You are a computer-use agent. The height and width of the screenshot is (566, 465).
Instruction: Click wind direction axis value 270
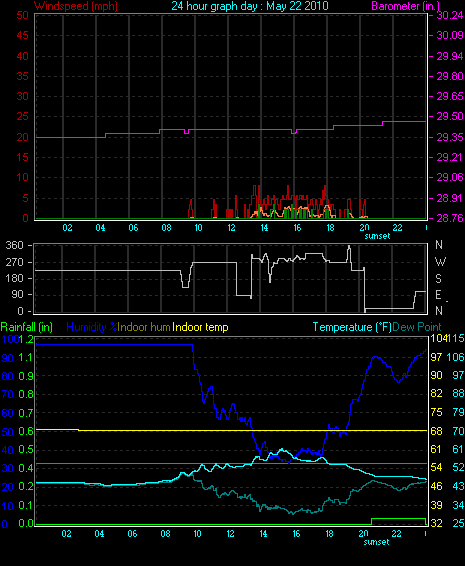(x=14, y=262)
